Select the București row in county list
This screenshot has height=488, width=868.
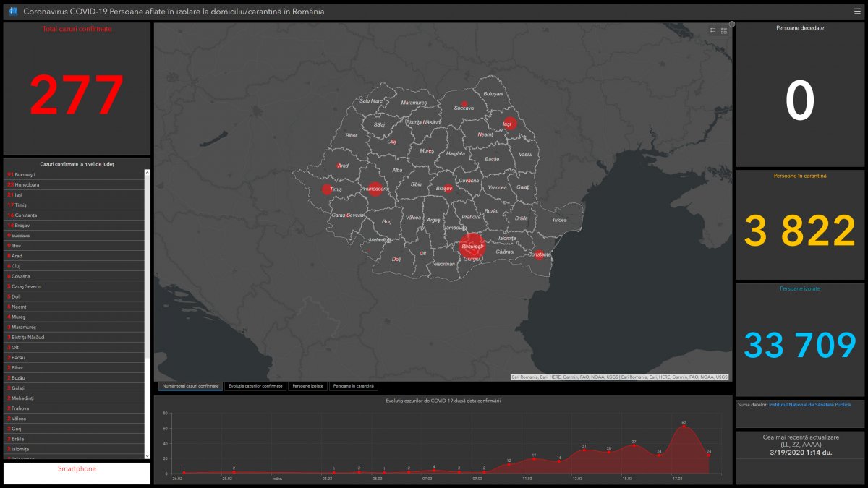click(x=75, y=174)
